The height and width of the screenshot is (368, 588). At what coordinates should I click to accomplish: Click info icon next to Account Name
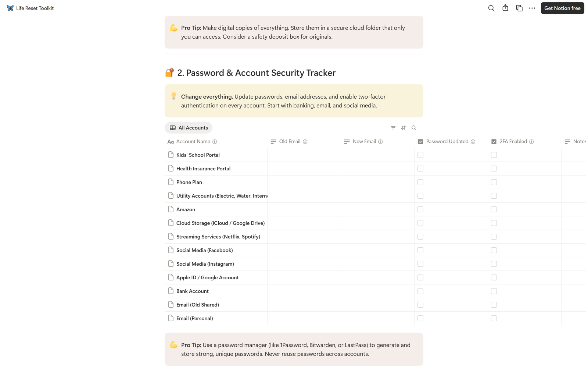[x=215, y=142]
